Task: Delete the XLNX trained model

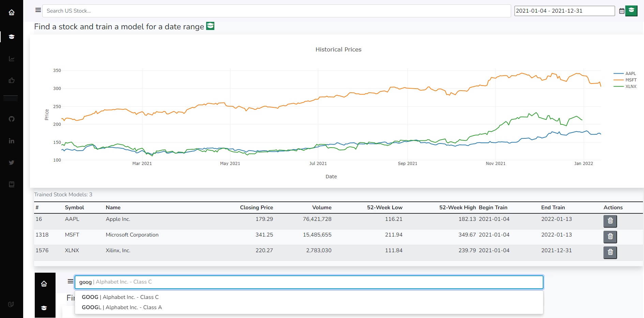Action: coord(610,253)
